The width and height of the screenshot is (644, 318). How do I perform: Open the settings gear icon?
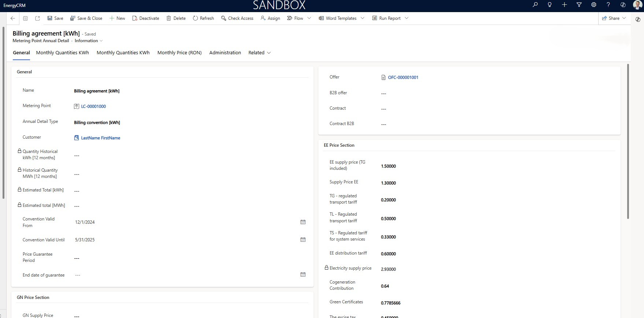coord(594,5)
